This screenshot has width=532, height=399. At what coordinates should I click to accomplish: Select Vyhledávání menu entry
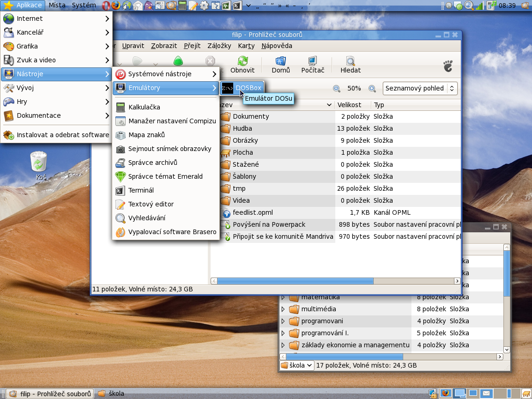[166, 218]
